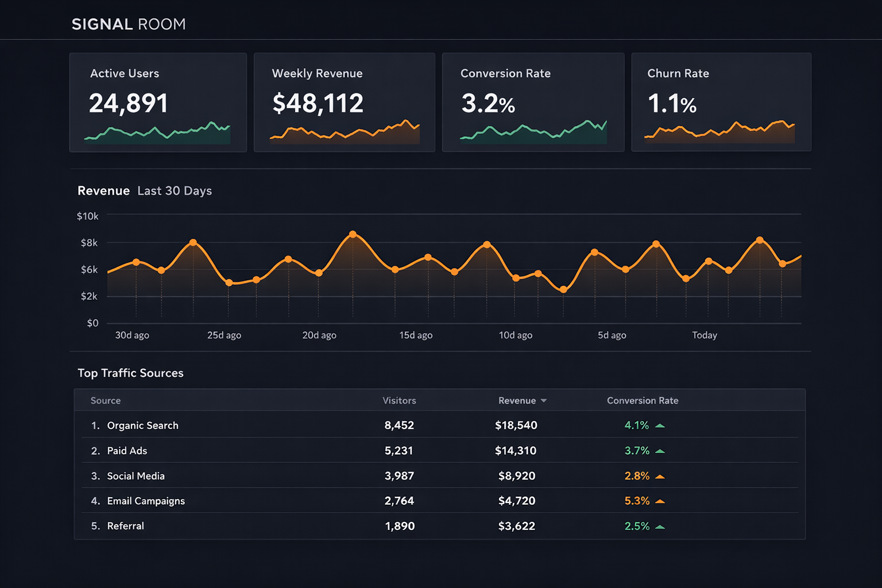
Task: Click the Email Campaigns orange trend arrow
Action: pos(660,501)
